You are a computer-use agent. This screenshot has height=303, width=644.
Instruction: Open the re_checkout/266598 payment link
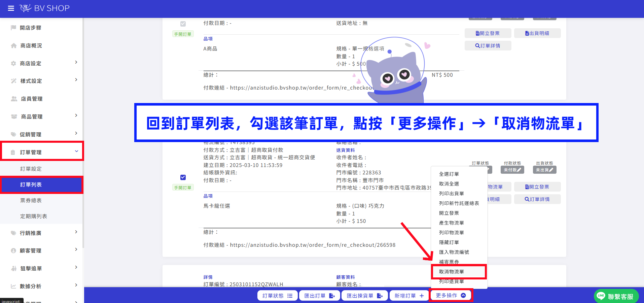pos(313,245)
